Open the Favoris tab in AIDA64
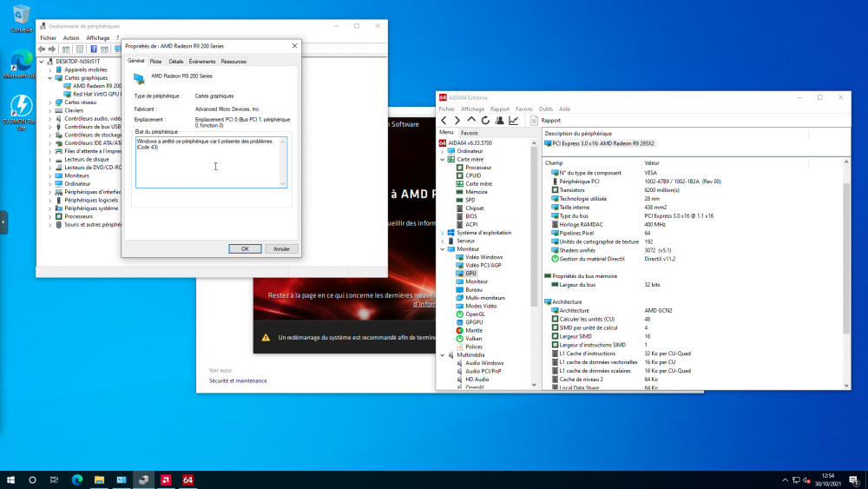 (x=469, y=133)
